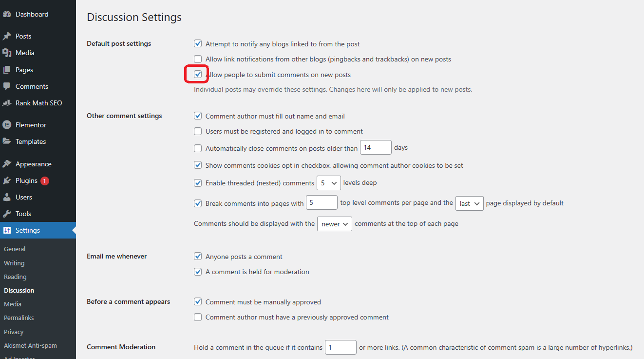
Task: Open the Rank Math SEO chart icon
Action: [x=7, y=103]
